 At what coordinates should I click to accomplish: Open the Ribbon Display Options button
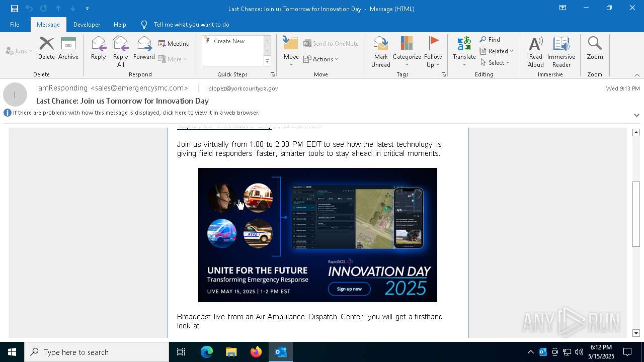click(x=562, y=8)
